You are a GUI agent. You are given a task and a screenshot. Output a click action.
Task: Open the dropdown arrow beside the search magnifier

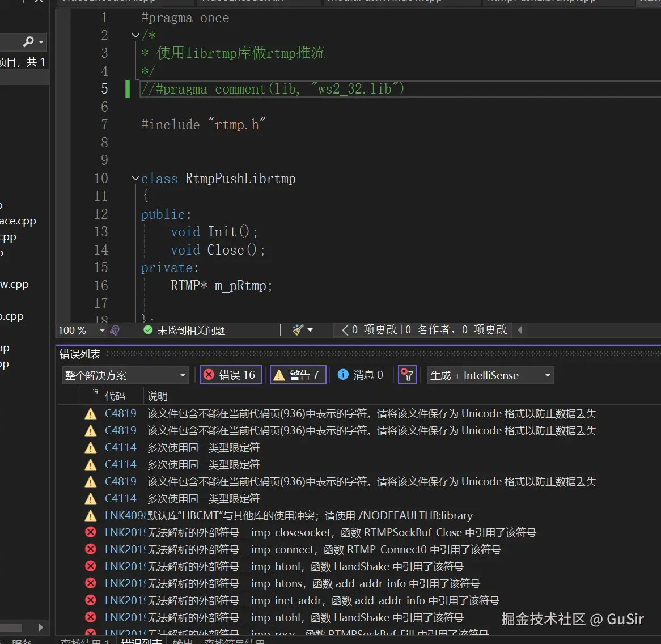(41, 42)
